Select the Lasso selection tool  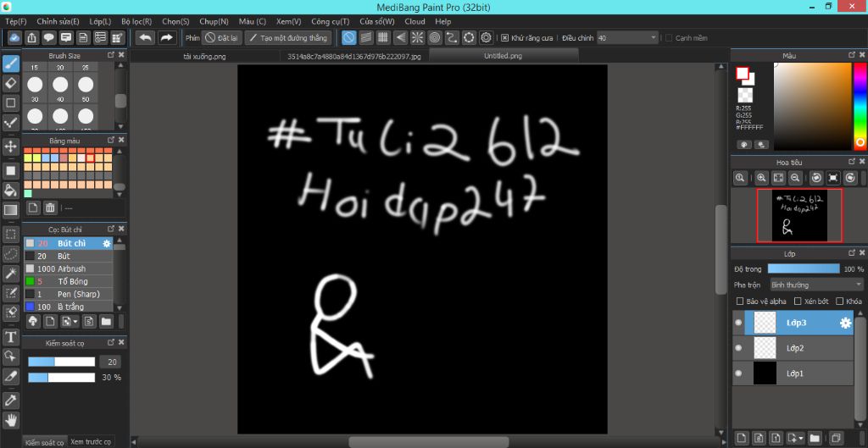pyautogui.click(x=10, y=253)
